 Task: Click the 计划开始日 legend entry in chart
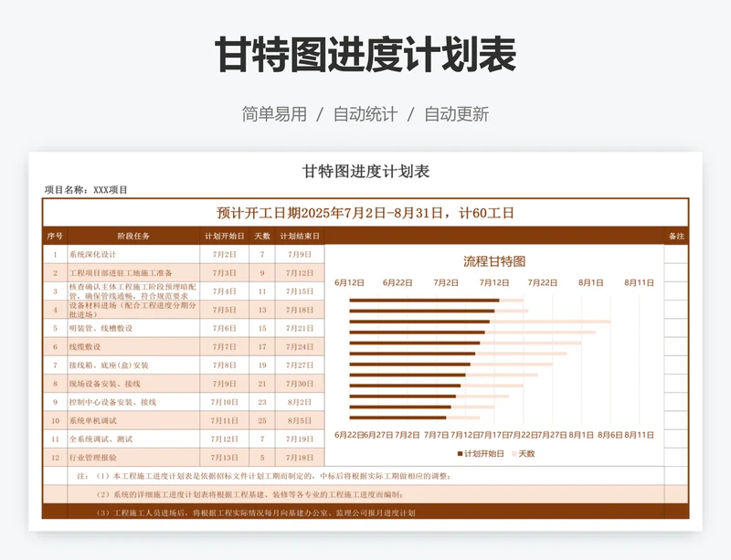[x=481, y=454]
